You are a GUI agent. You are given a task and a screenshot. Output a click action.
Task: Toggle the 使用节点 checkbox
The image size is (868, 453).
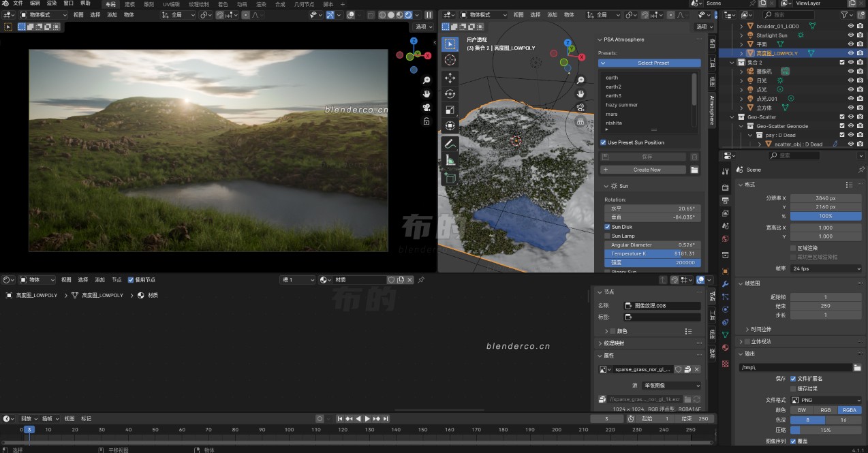[131, 279]
